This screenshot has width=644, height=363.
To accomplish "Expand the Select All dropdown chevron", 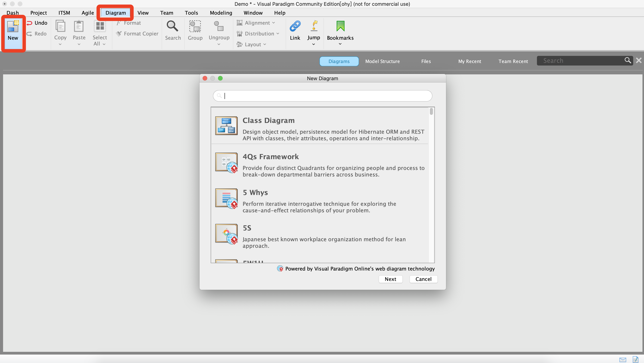I will click(x=104, y=44).
